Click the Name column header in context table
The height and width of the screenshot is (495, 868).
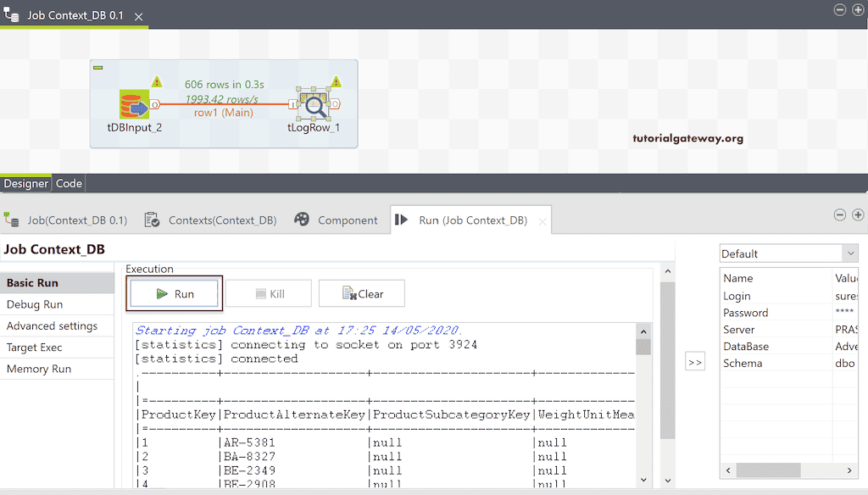776,278
